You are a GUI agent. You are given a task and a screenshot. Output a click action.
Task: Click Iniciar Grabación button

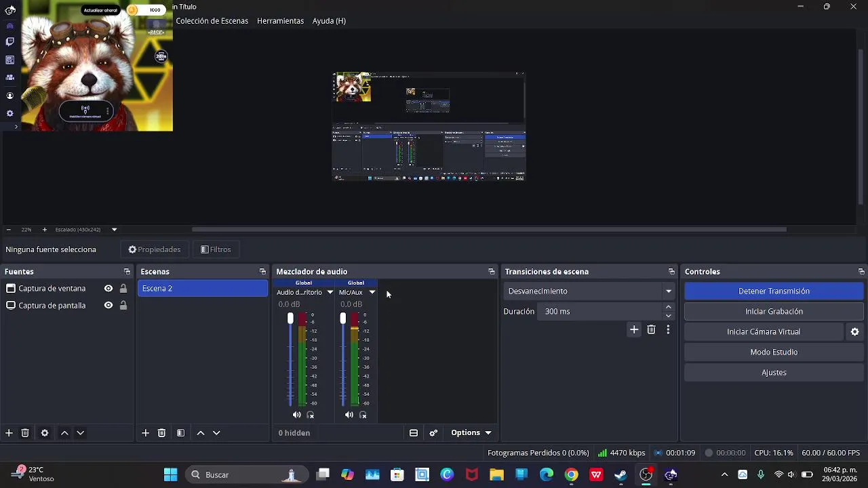(774, 312)
